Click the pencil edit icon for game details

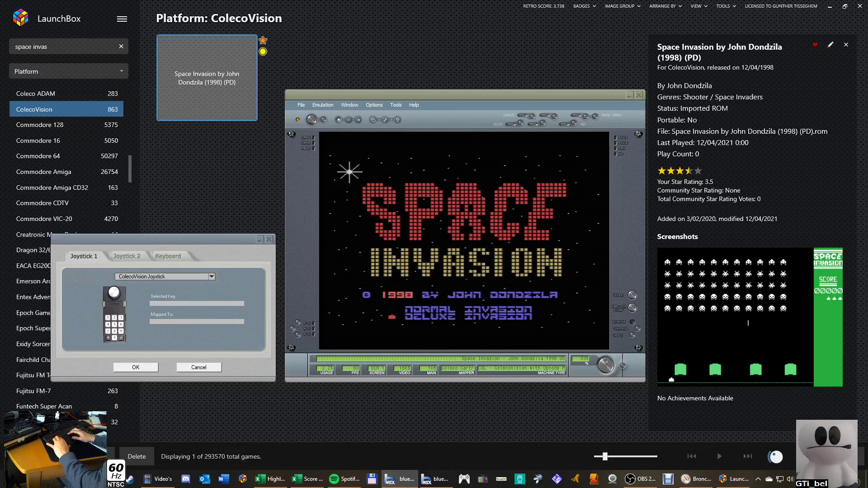830,45
